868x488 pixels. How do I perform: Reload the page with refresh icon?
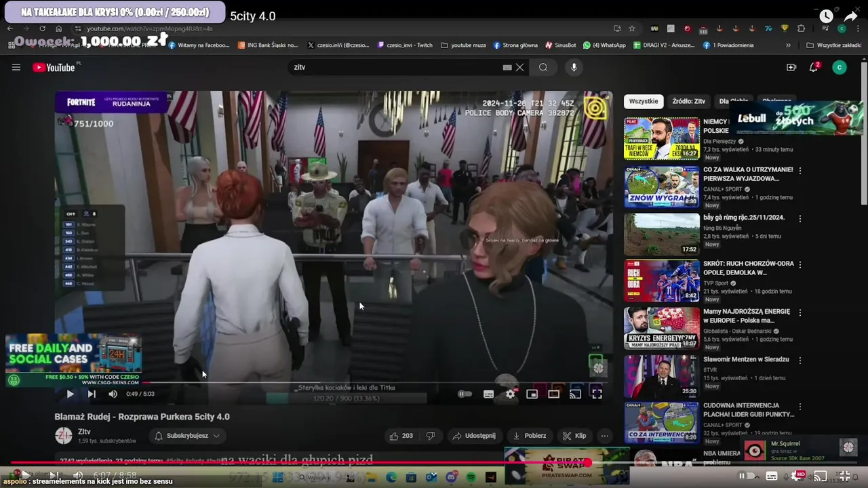pyautogui.click(x=42, y=28)
